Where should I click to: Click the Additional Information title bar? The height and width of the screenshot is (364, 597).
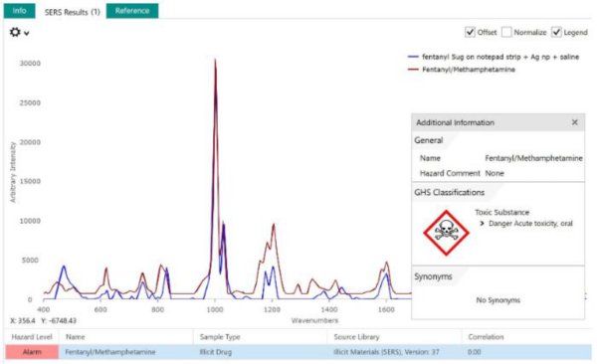pos(498,122)
